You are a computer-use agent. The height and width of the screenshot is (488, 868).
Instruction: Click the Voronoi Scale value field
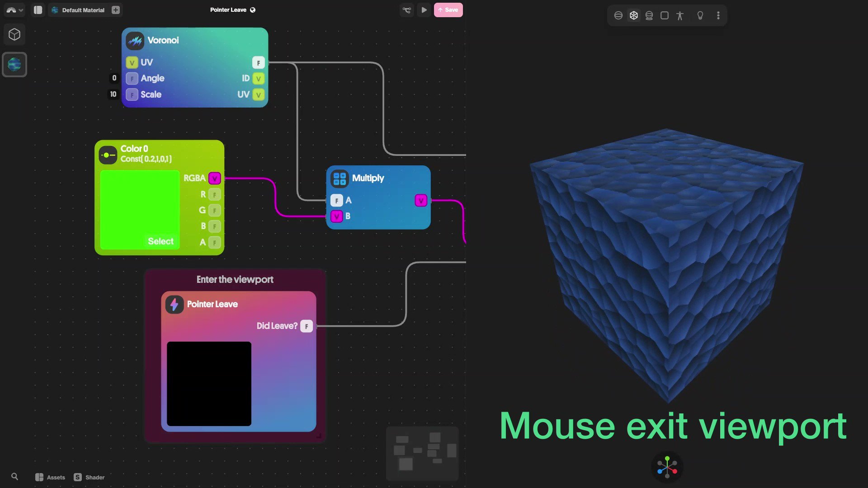pos(113,94)
